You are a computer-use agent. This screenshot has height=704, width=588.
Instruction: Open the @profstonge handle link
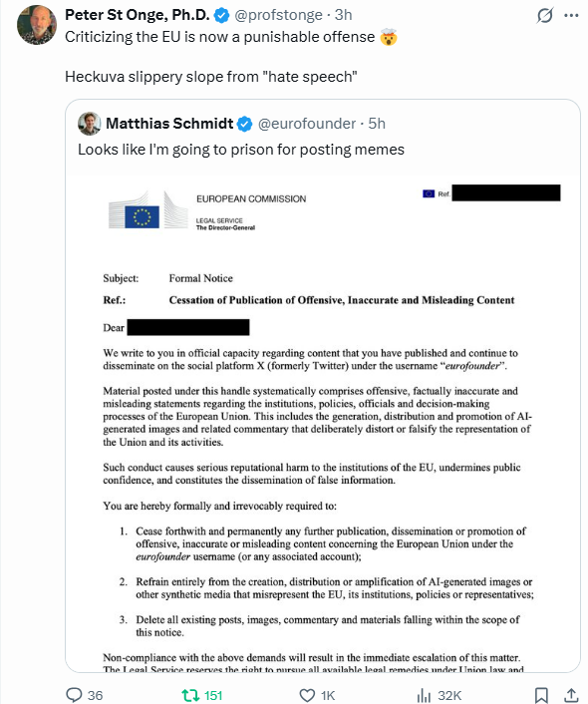pyautogui.click(x=278, y=15)
